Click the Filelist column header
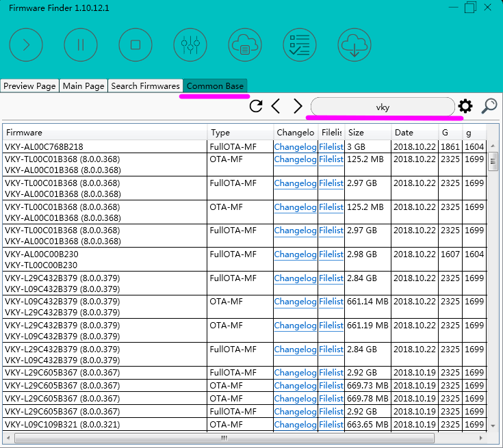 331,133
